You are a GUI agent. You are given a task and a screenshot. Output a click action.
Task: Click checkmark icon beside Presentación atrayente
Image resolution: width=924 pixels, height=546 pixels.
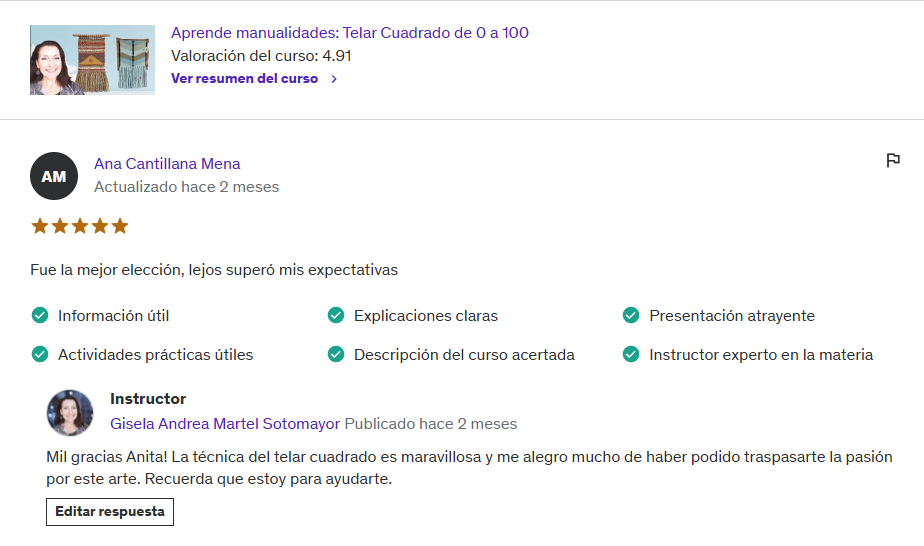click(x=631, y=316)
